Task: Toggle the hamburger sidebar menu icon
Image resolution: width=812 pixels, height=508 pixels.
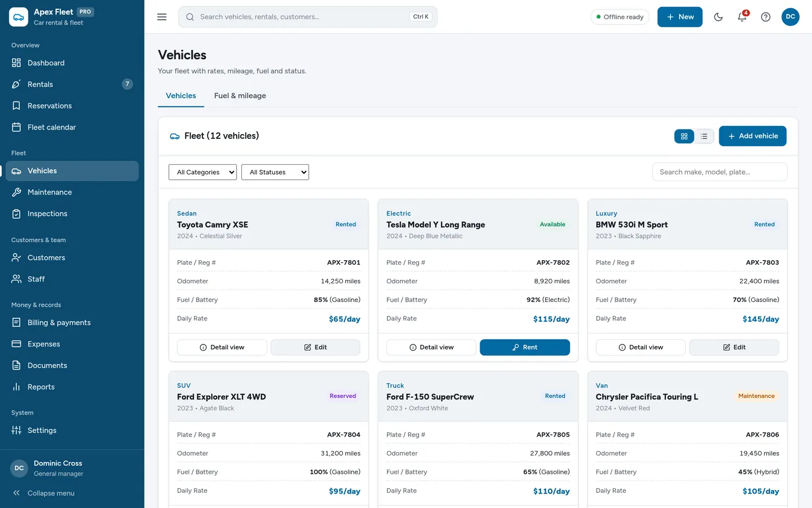Action: click(162, 17)
